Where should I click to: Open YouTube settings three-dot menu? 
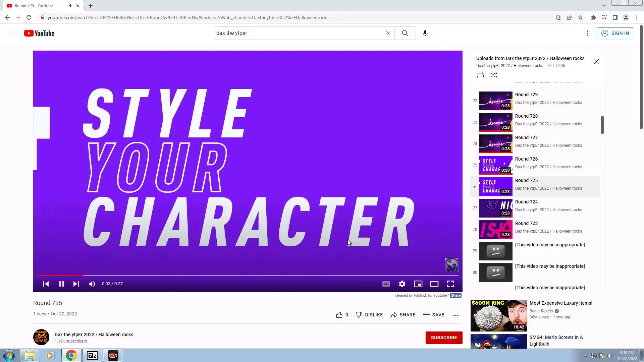587,33
